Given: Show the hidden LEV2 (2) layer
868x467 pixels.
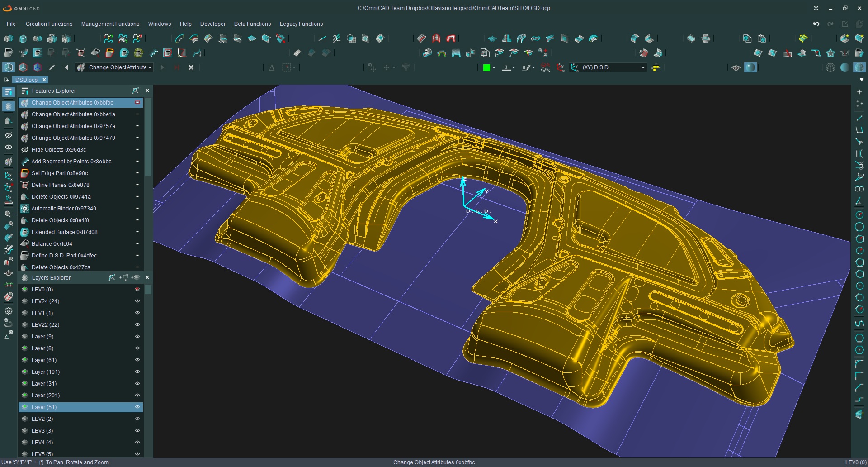Looking at the screenshot, I should point(137,419).
